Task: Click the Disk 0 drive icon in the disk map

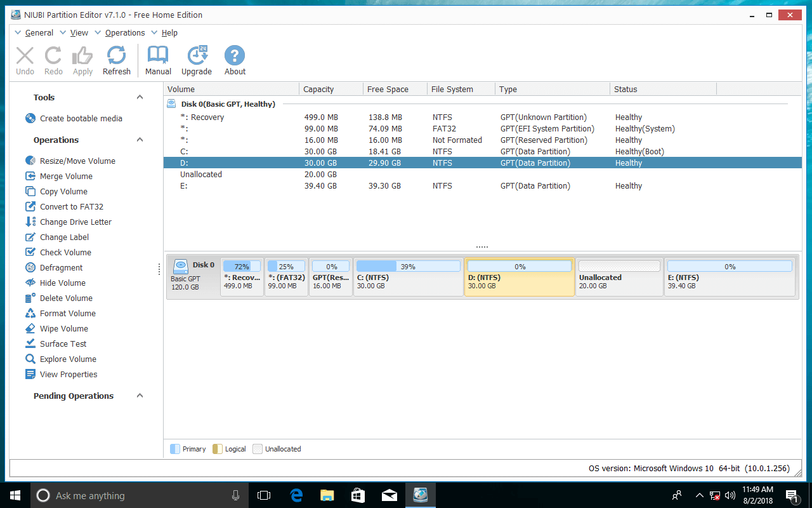Action: 181,266
